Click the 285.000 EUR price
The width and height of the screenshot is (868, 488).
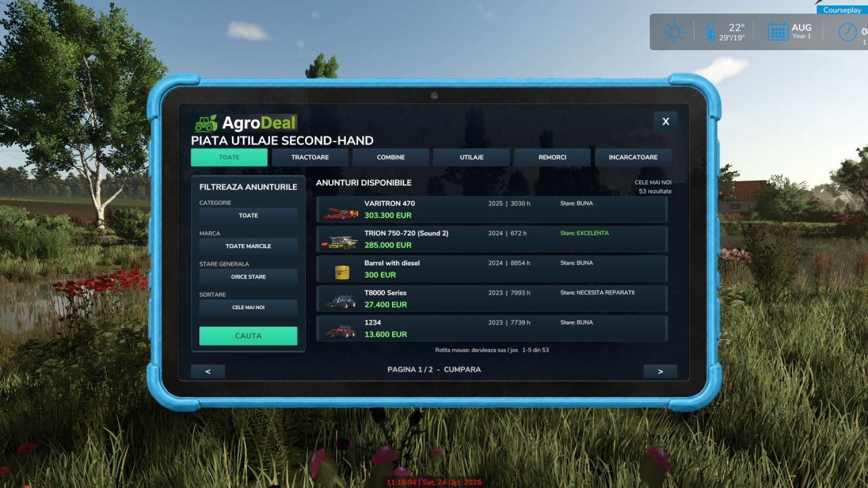pos(388,245)
